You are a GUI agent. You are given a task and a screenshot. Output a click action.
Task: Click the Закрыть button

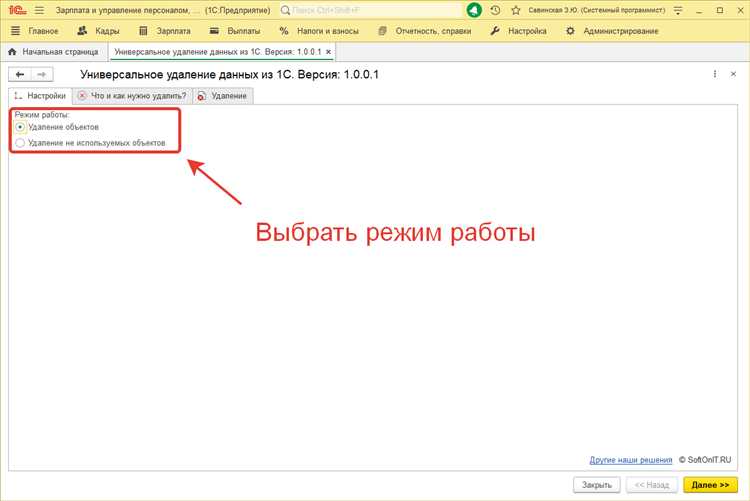click(x=596, y=485)
